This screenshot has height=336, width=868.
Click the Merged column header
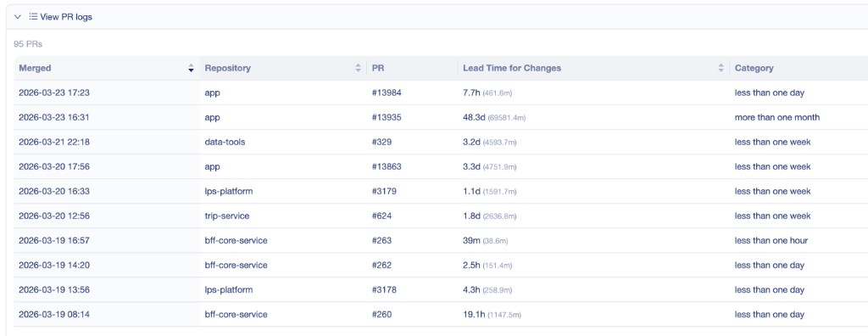click(35, 68)
